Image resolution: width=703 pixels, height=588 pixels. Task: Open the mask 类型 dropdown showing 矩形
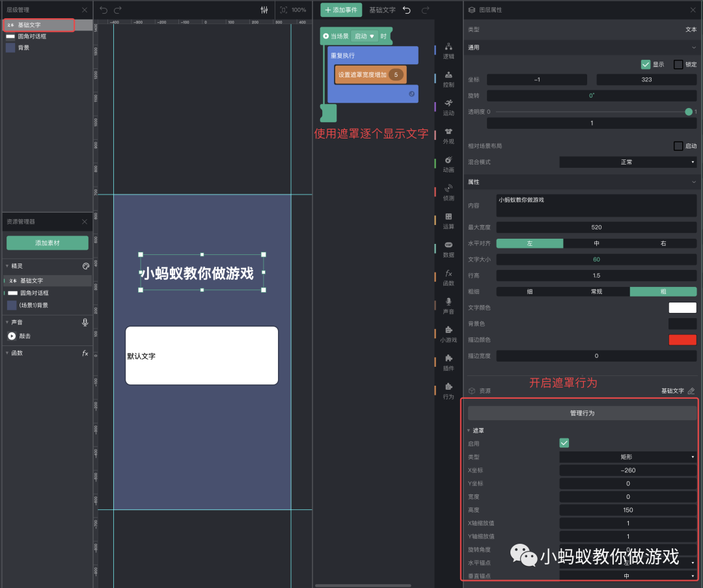(627, 457)
